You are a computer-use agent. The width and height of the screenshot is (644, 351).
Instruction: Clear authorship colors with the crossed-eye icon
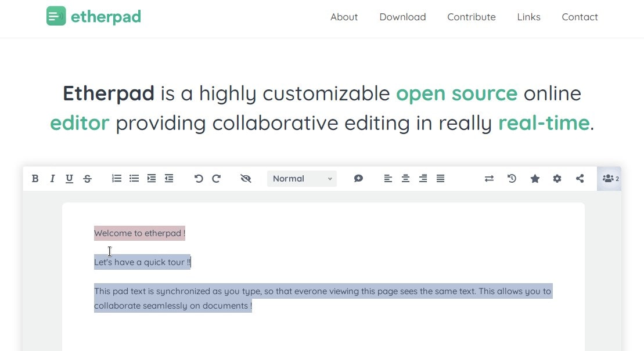pyautogui.click(x=246, y=178)
